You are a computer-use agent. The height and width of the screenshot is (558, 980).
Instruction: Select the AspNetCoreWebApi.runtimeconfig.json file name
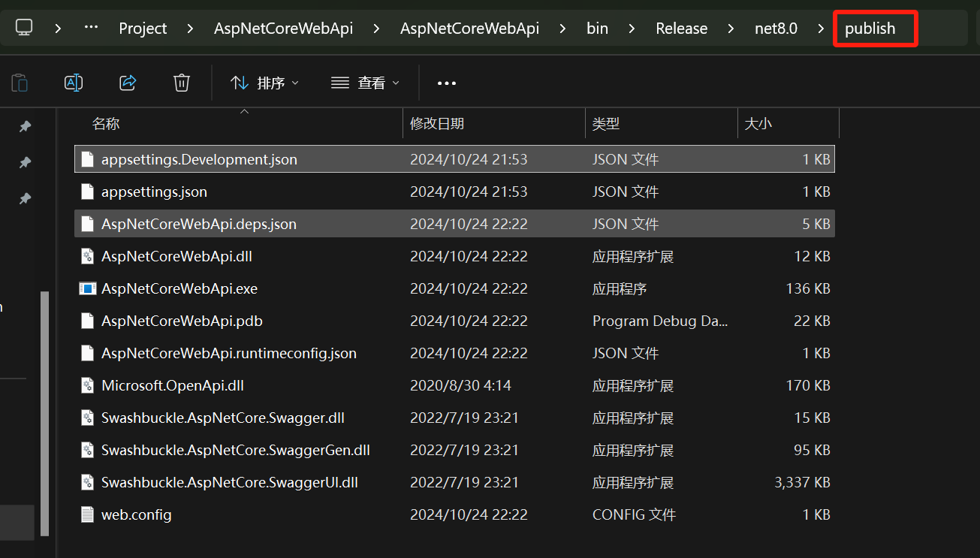229,353
